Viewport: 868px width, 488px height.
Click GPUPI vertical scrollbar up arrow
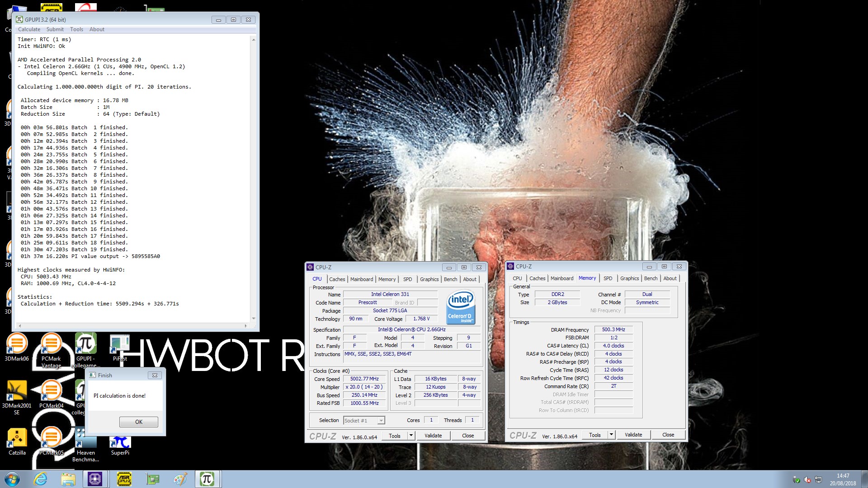coord(253,40)
